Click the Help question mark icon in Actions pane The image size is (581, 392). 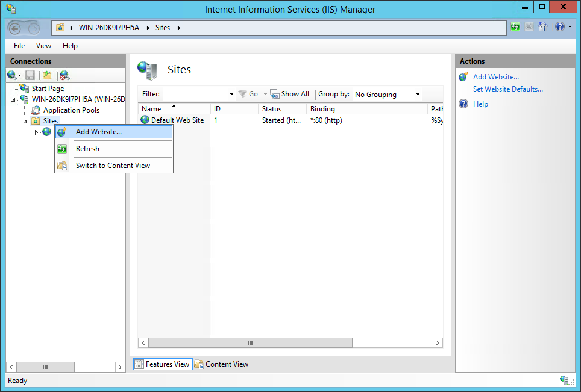click(x=463, y=104)
